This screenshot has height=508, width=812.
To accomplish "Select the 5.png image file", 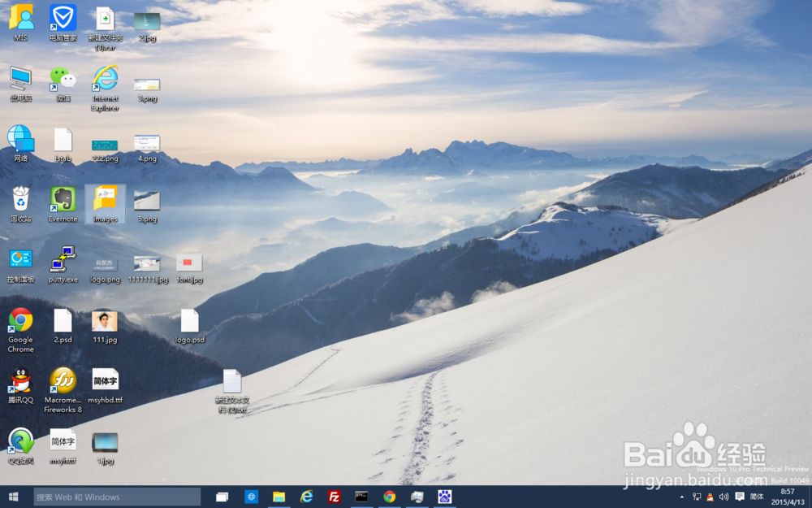I will click(x=147, y=206).
